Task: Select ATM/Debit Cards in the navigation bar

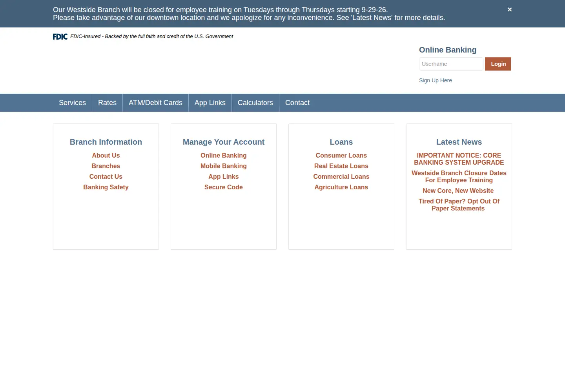Action: click(155, 103)
